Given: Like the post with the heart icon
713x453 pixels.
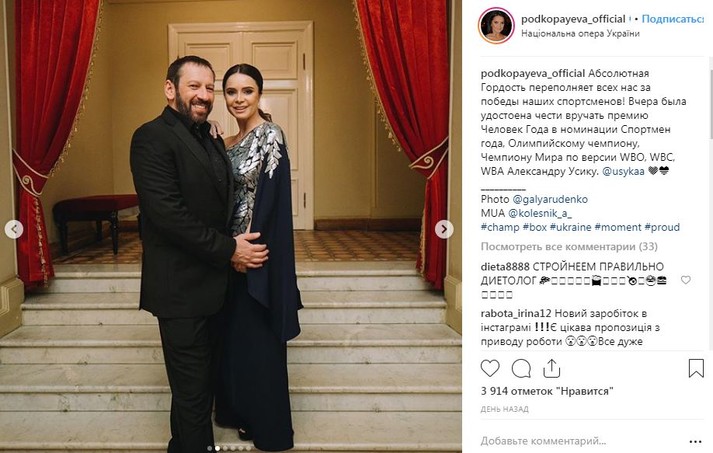Looking at the screenshot, I should pos(490,368).
